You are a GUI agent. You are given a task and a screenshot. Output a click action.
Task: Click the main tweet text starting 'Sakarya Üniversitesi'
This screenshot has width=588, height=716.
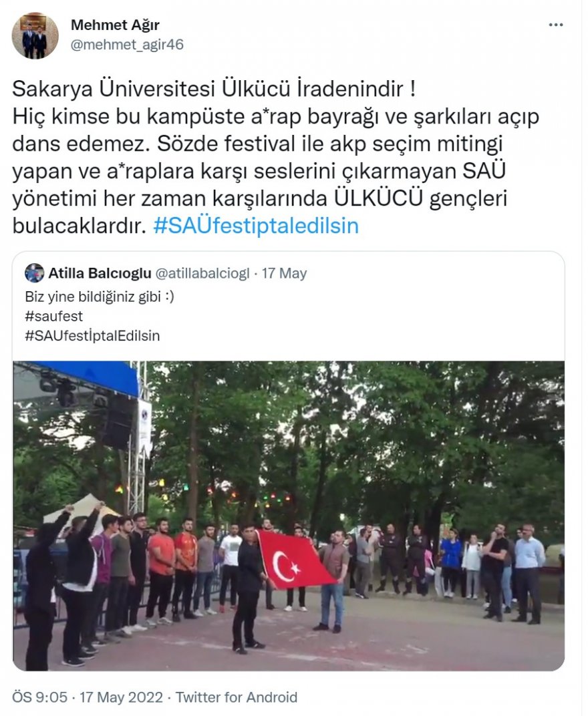point(275,158)
